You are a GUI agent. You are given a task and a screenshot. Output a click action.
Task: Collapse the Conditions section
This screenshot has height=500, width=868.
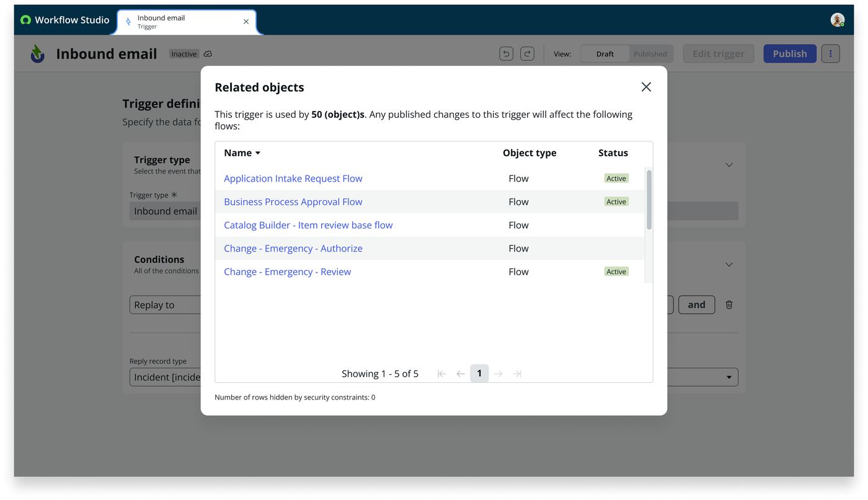(x=729, y=265)
